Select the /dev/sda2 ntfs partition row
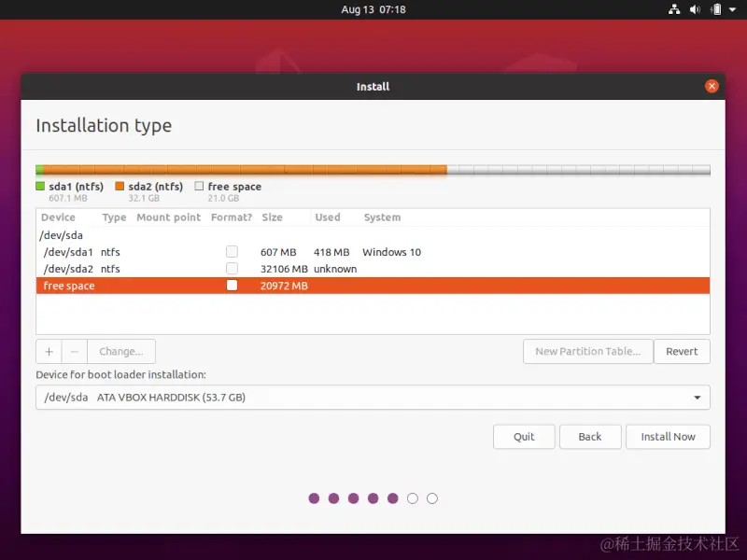The image size is (747, 560). click(x=373, y=269)
